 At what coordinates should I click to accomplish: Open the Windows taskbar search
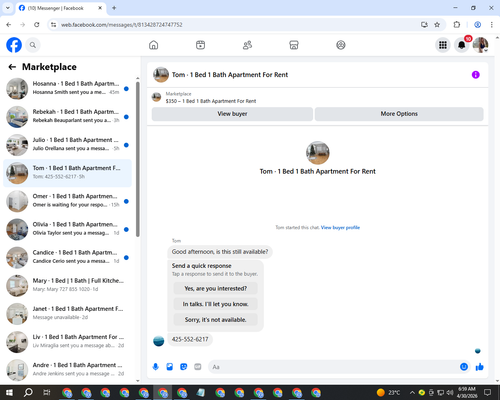(x=28, y=393)
